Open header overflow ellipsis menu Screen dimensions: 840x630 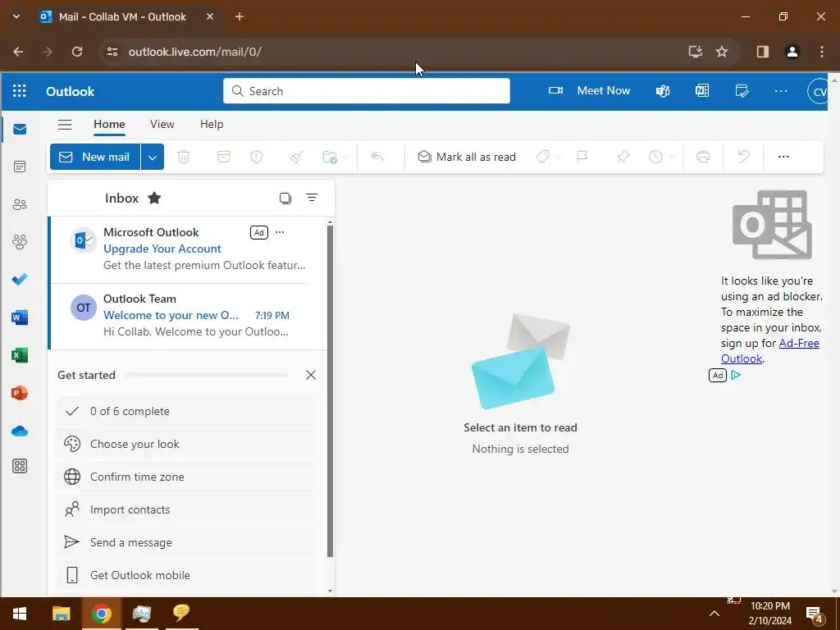[x=781, y=91]
